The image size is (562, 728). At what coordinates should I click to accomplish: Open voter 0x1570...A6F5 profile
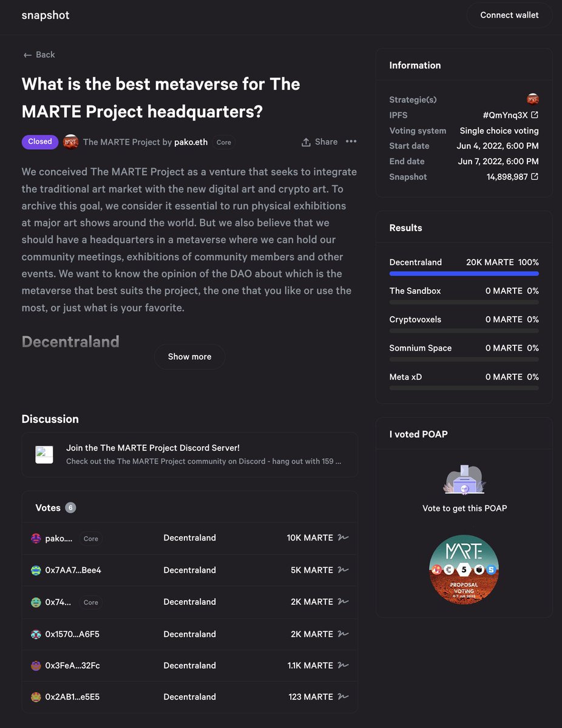[72, 634]
